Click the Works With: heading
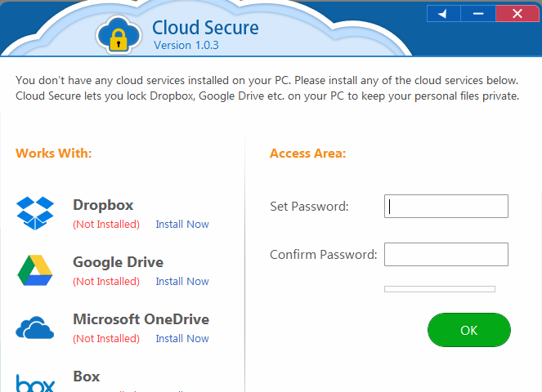 pos(54,153)
